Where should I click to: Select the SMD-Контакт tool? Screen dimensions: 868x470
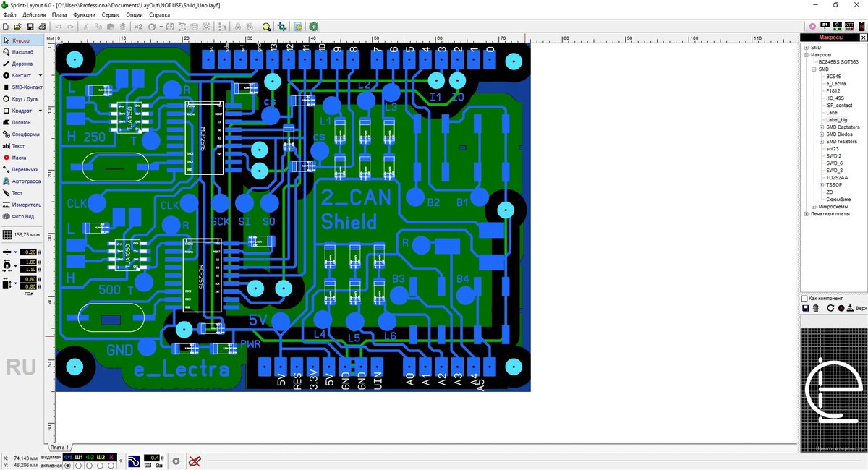pos(22,87)
